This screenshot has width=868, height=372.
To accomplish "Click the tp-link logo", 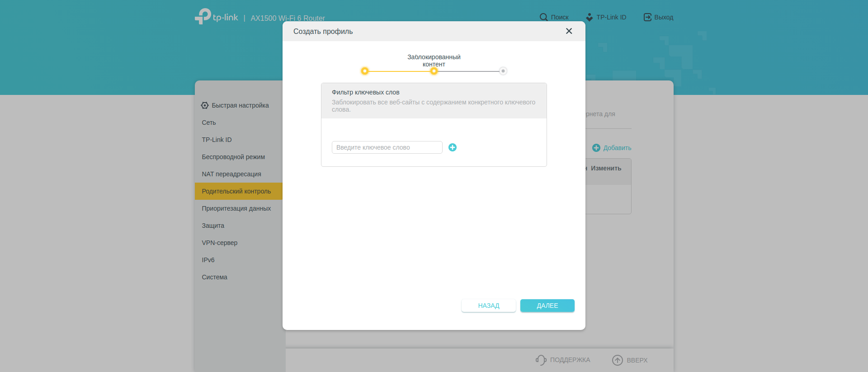I will [x=217, y=17].
